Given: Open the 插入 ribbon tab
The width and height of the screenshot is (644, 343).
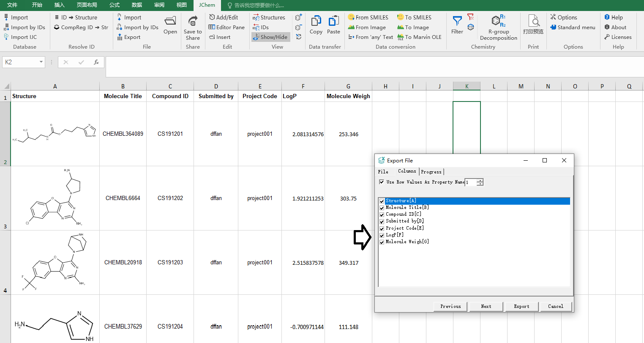Looking at the screenshot, I should click(x=60, y=5).
